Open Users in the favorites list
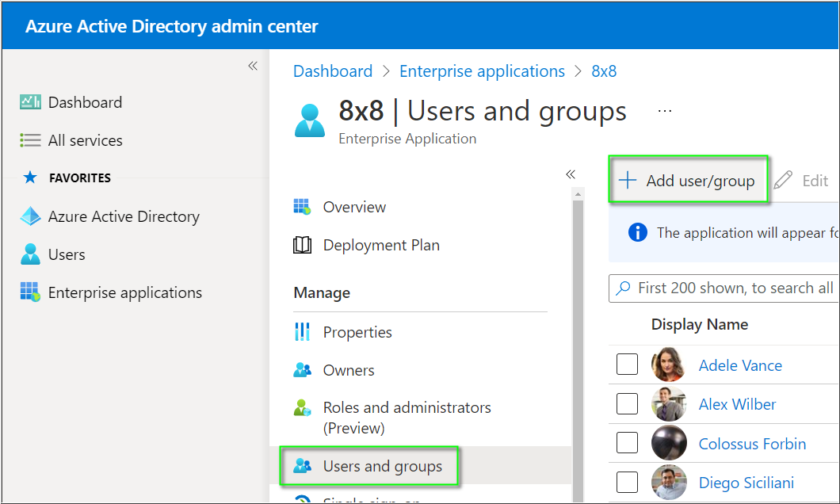 67,254
